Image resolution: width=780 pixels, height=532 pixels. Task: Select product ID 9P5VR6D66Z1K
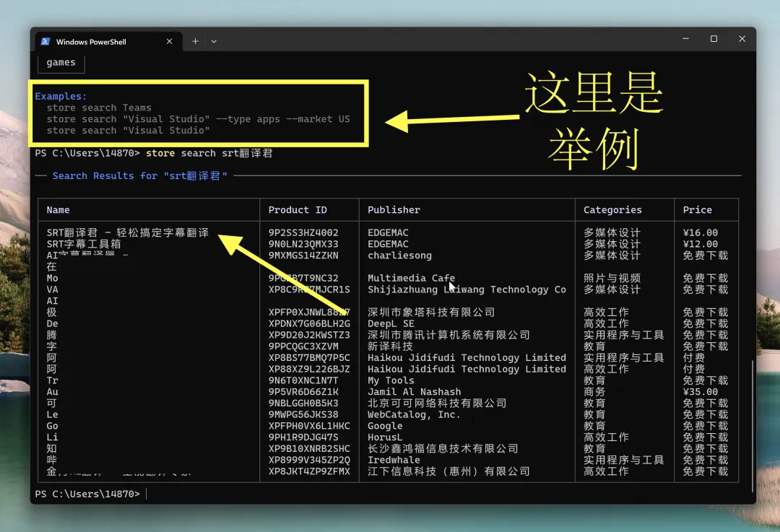tap(303, 392)
